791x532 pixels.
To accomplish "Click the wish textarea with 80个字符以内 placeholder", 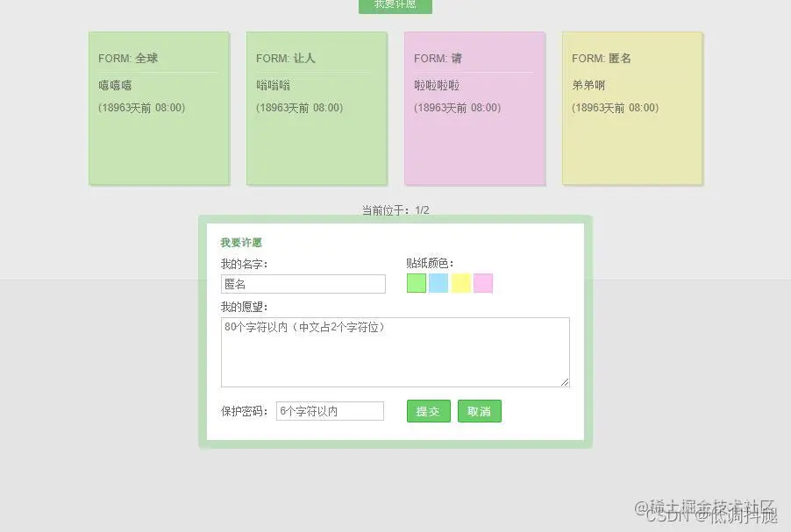I will coord(395,351).
